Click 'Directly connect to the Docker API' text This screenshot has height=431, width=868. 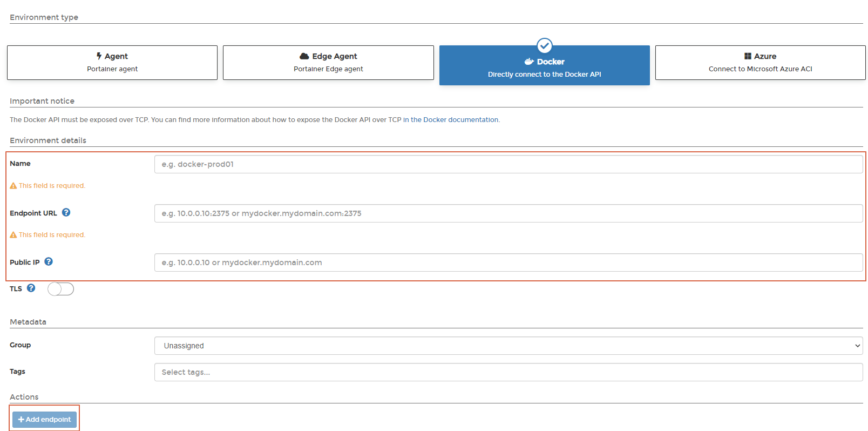click(544, 75)
